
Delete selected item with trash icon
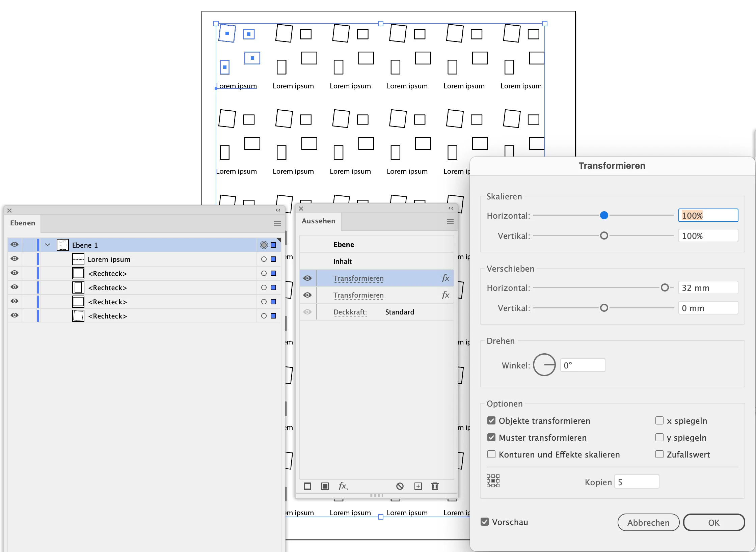pyautogui.click(x=435, y=486)
